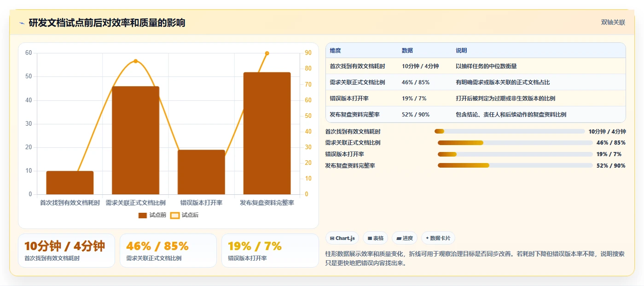
Task: Click the 双轴关联 badge in the header
Action: tap(613, 22)
